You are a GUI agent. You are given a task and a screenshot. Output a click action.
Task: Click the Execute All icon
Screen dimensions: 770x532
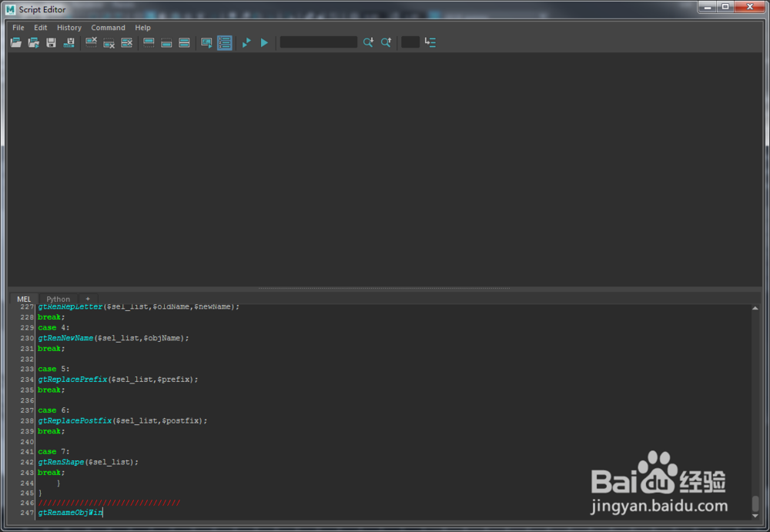pyautogui.click(x=246, y=43)
